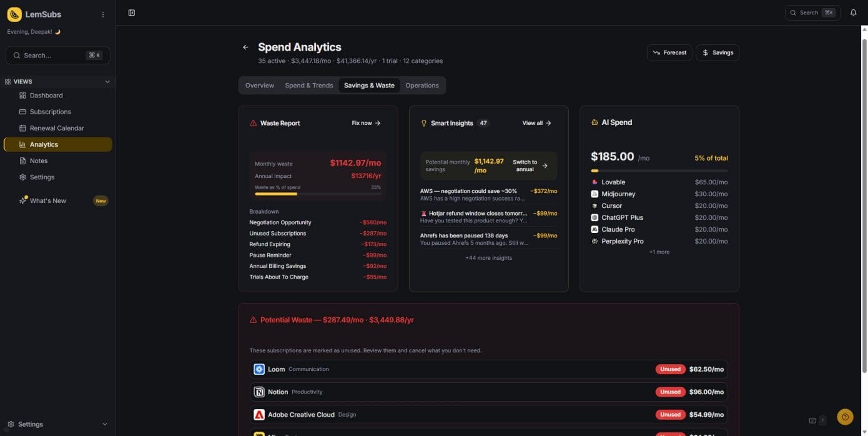Open Renewal Calendar in the sidebar

(x=57, y=128)
